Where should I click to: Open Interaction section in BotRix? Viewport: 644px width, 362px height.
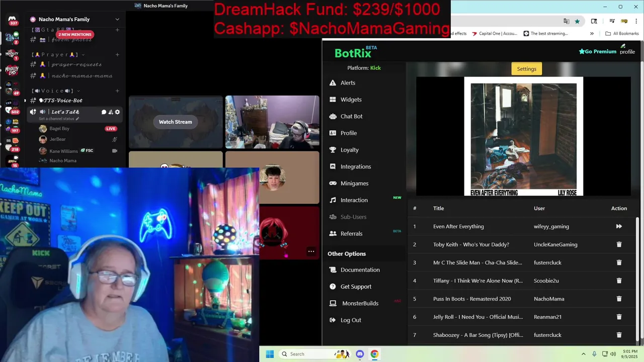[349, 200]
